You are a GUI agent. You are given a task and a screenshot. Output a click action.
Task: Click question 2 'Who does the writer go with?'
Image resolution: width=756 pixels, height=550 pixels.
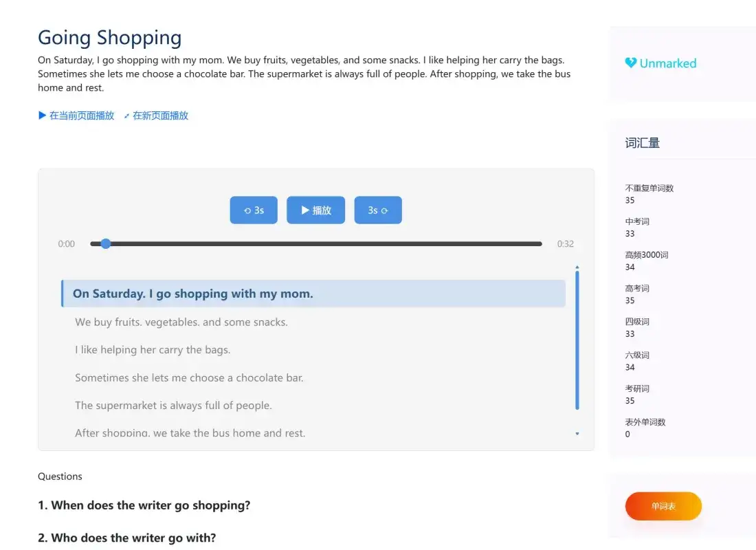126,538
